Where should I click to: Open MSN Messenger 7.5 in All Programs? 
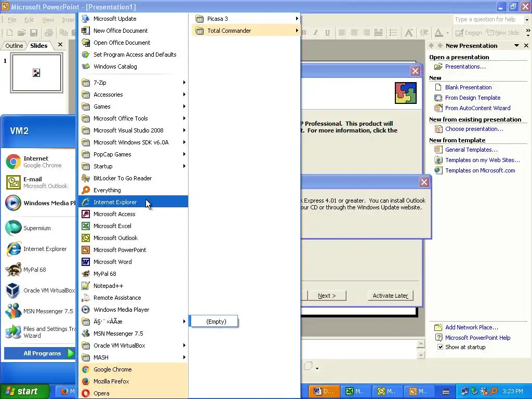pos(133,334)
